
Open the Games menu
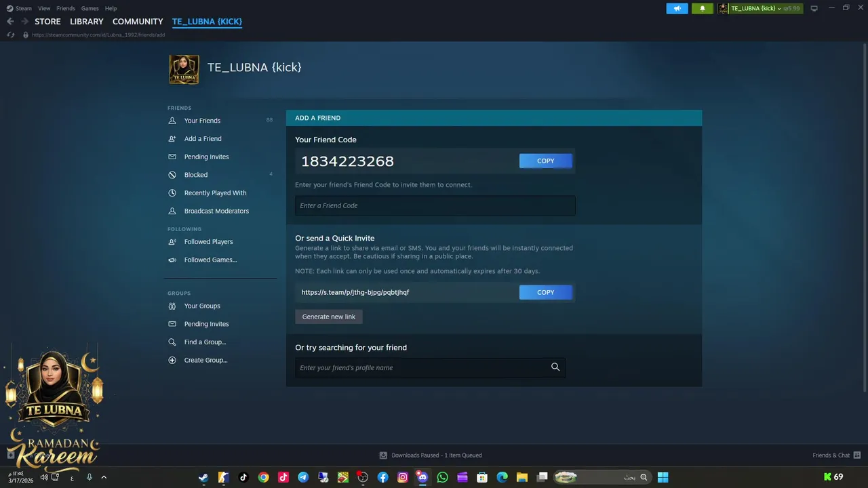coord(90,8)
